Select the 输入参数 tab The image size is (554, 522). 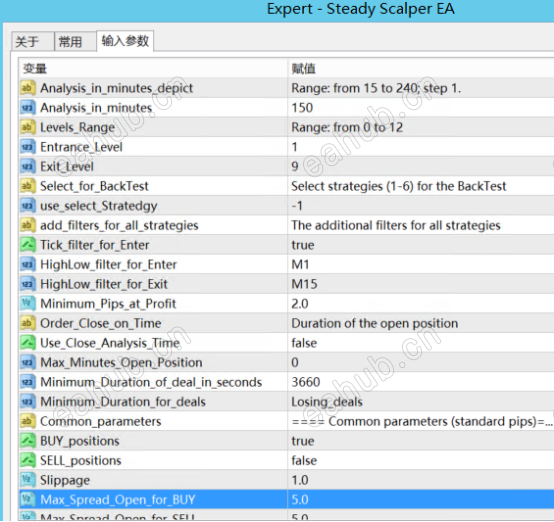click(x=125, y=41)
